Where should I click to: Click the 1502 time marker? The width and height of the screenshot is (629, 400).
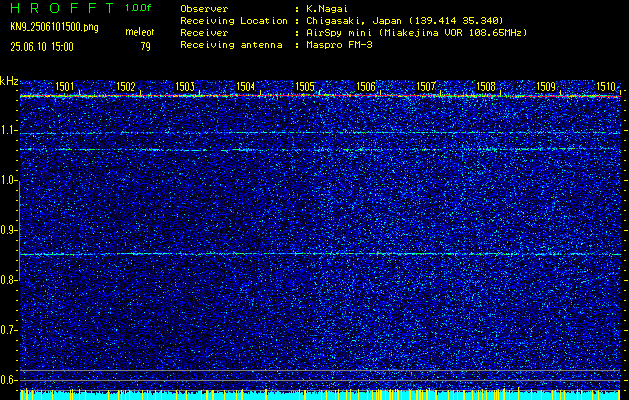coord(126,87)
